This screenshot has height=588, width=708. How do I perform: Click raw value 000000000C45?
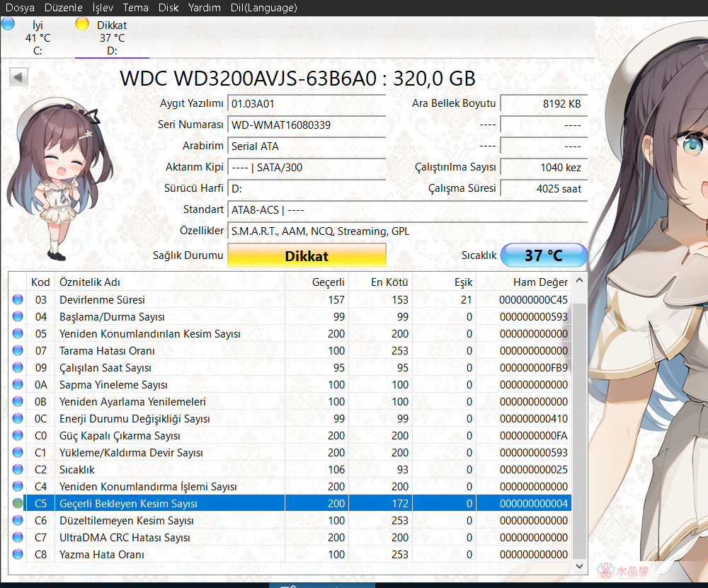tap(534, 299)
